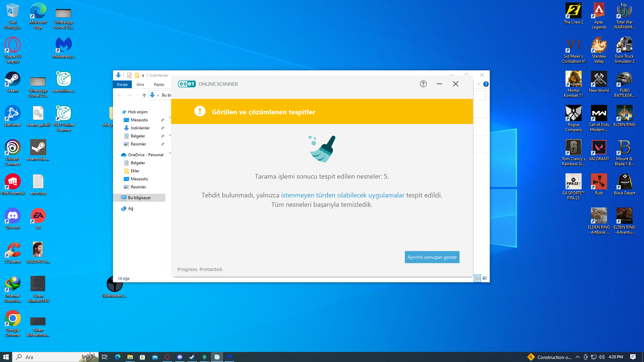The width and height of the screenshot is (644, 362).
Task: Show hidden system tray icons
Action: tap(577, 357)
